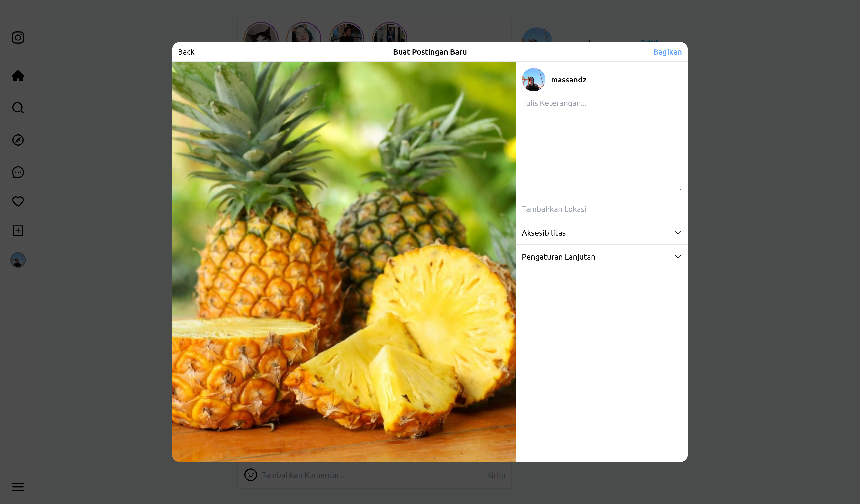The image size is (860, 504).
Task: Click the pineapple image preview
Action: 344,262
